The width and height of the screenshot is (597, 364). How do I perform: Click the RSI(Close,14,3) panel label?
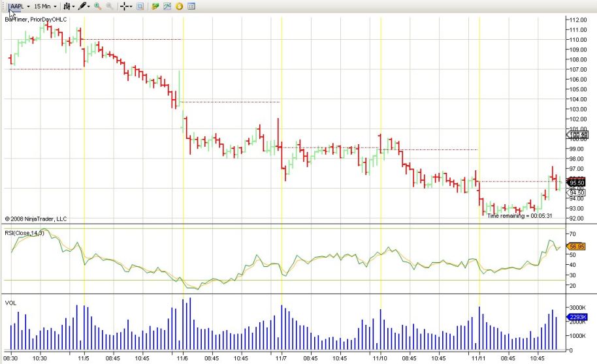pyautogui.click(x=24, y=233)
